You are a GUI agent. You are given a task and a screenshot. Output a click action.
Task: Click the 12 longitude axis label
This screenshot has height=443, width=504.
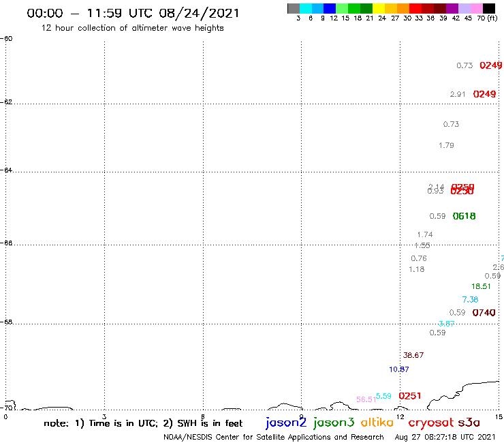(400, 417)
